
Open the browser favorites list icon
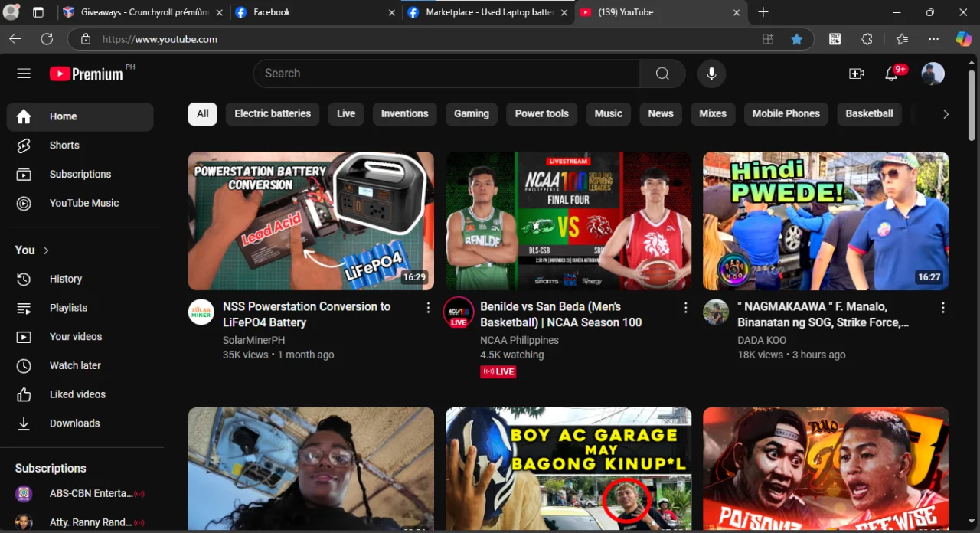902,39
